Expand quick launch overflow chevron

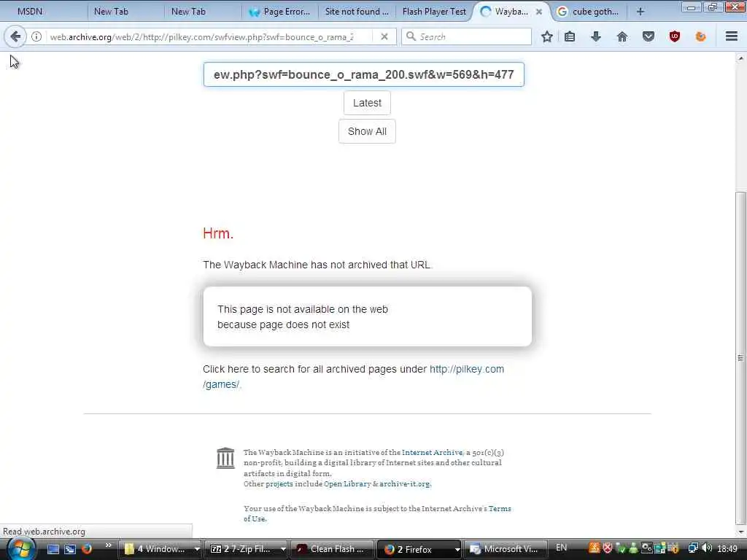point(108,545)
